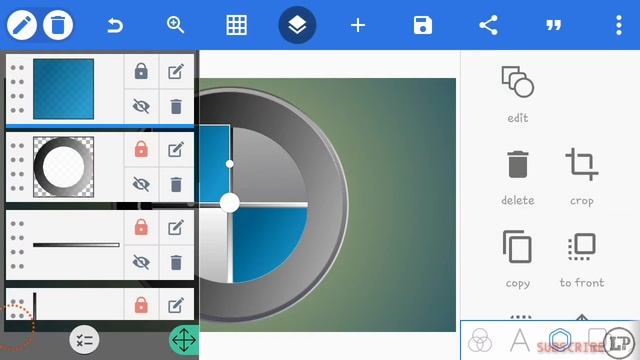Hide the horizontal bar layer
The width and height of the screenshot is (640, 360).
tap(141, 262)
